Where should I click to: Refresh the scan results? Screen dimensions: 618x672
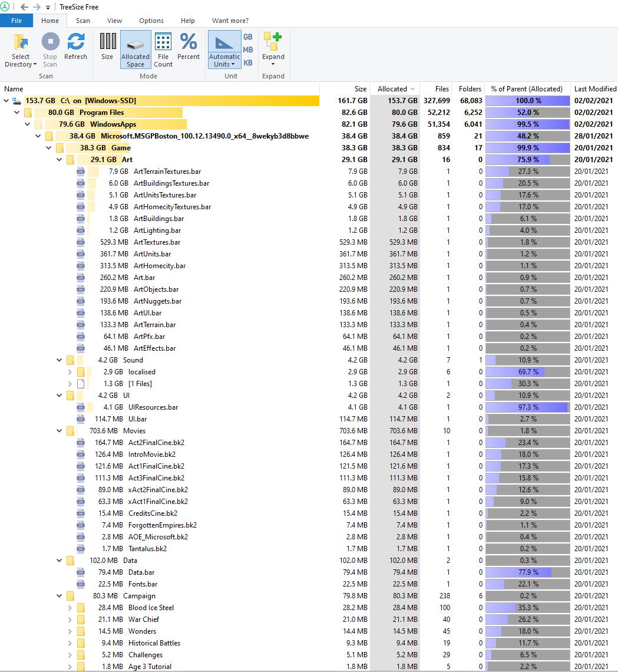point(75,47)
